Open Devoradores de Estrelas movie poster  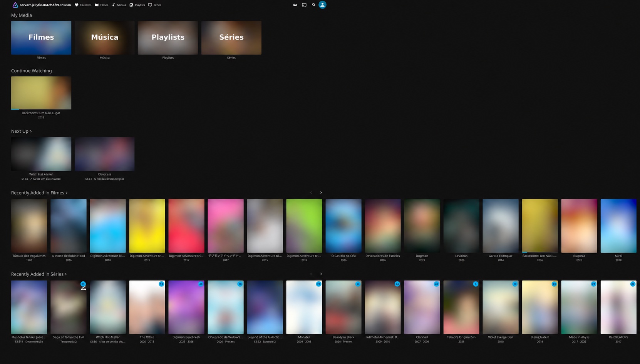point(383,226)
